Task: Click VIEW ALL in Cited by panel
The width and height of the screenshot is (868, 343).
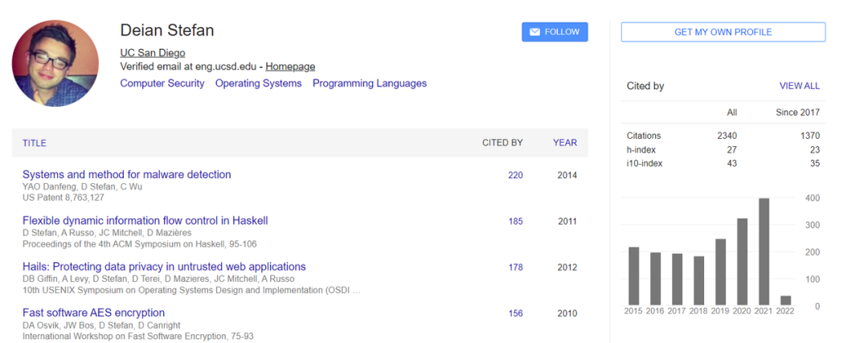Action: (x=799, y=86)
